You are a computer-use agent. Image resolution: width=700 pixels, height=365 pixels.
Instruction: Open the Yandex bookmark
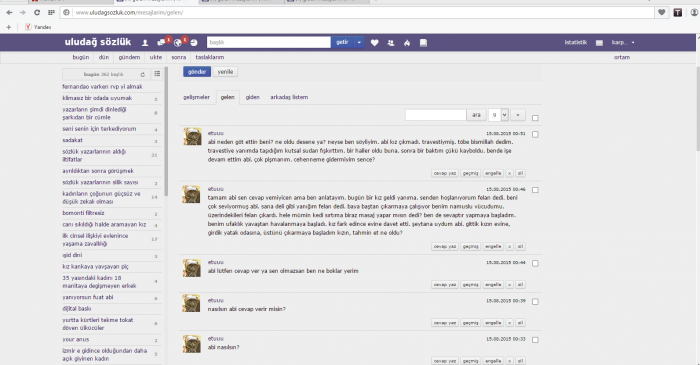(38, 27)
